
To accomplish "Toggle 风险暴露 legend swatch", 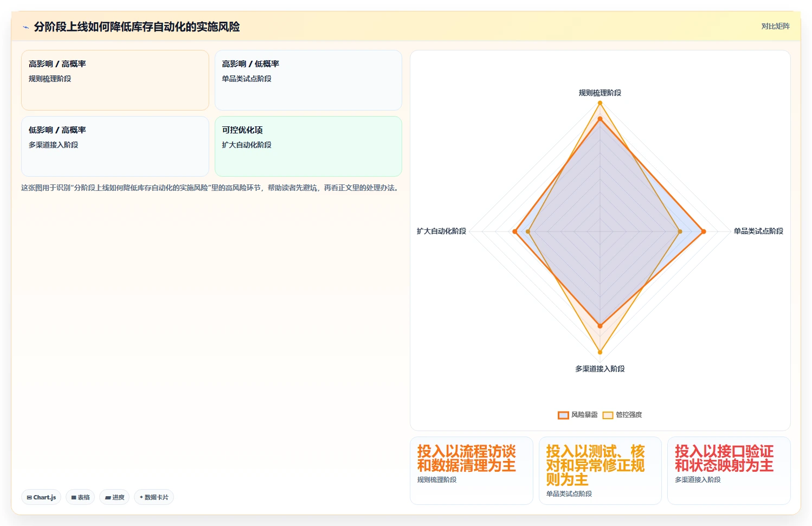I will point(563,415).
